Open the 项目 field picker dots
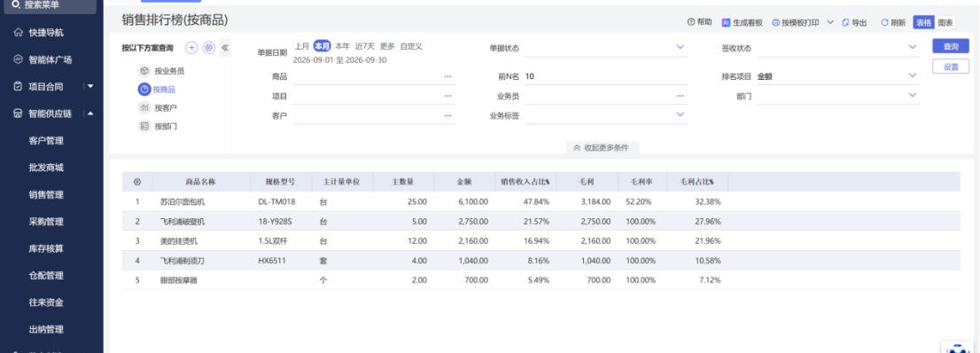The image size is (980, 353). point(448,96)
